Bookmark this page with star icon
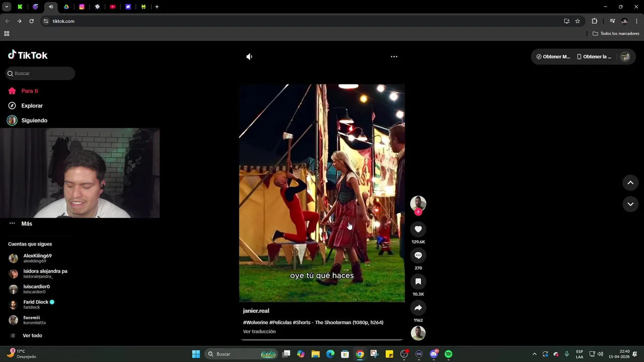The image size is (644, 362). 578,21
